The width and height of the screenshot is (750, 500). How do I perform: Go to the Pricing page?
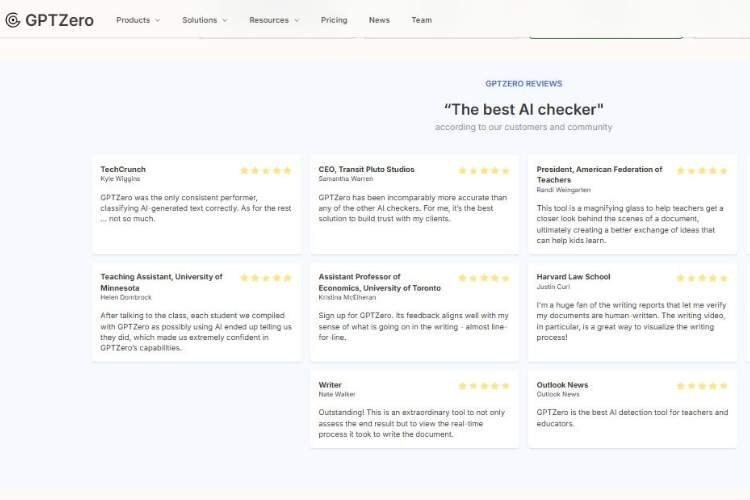pyautogui.click(x=334, y=20)
